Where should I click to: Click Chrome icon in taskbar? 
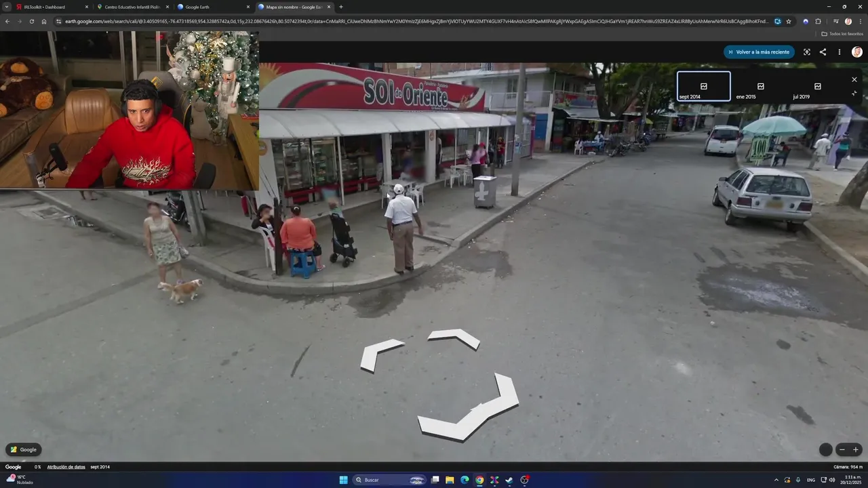coord(479,480)
